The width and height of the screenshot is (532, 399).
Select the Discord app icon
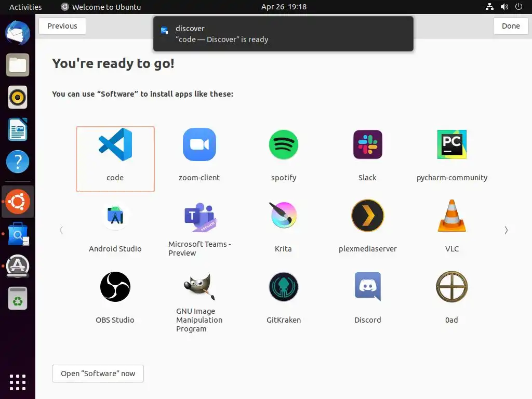[368, 287]
